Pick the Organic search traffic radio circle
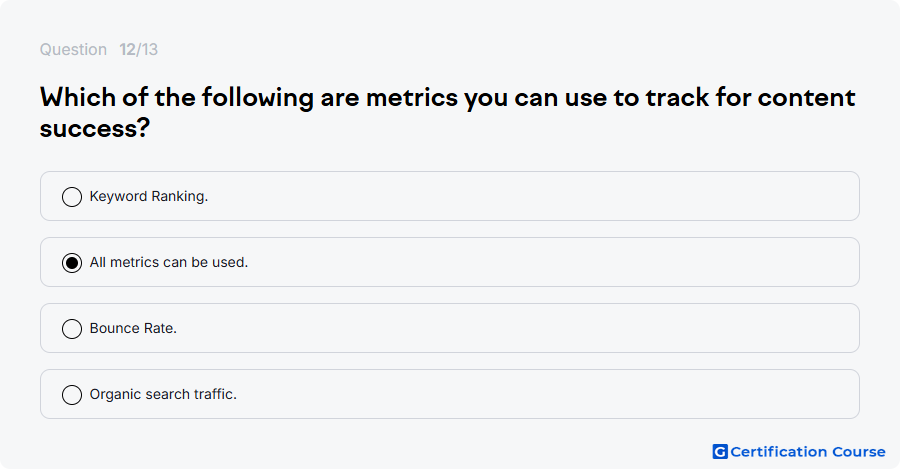 point(72,394)
